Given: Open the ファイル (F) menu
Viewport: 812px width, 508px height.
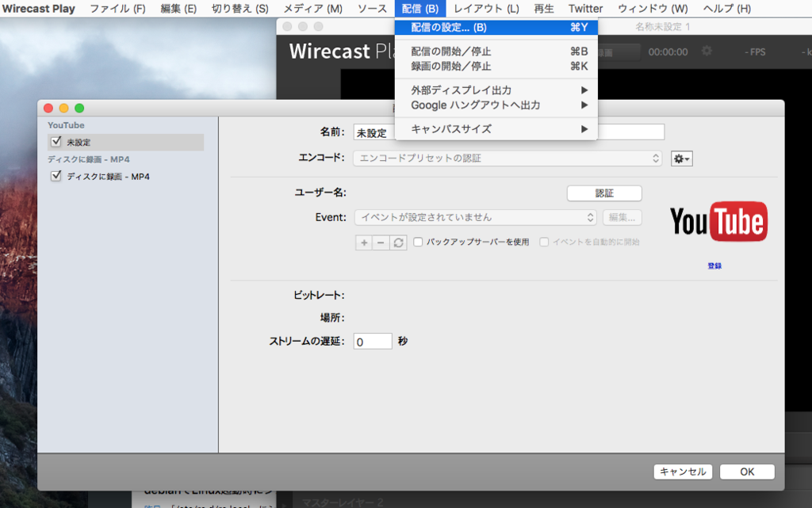Looking at the screenshot, I should (117, 9).
